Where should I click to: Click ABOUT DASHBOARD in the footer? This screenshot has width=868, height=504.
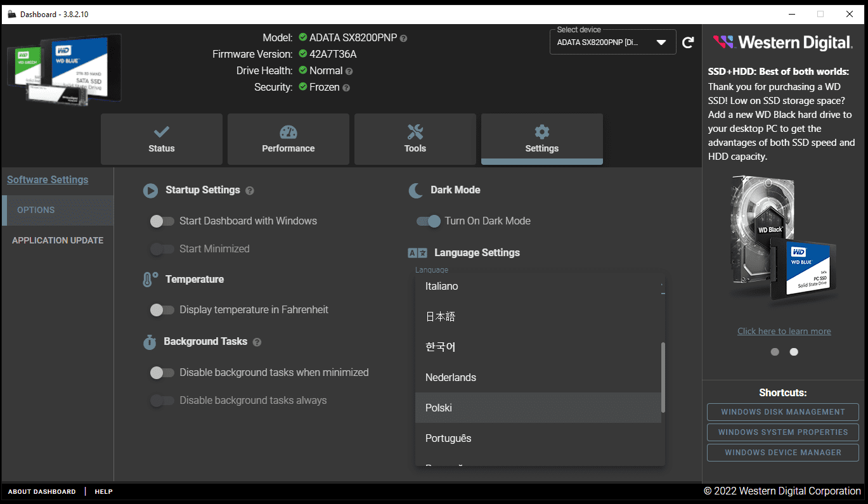coord(42,491)
